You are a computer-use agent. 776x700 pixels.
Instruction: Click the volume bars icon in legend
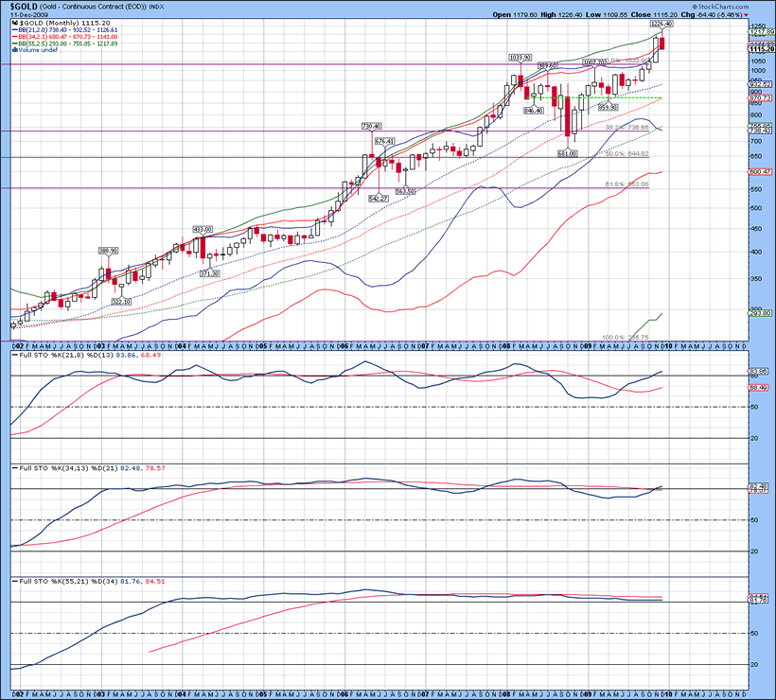click(13, 48)
